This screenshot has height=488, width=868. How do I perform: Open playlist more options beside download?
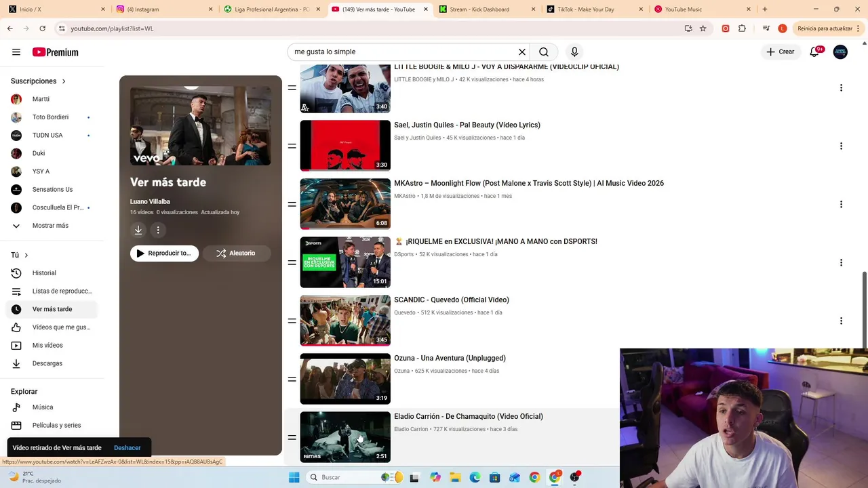click(x=158, y=230)
